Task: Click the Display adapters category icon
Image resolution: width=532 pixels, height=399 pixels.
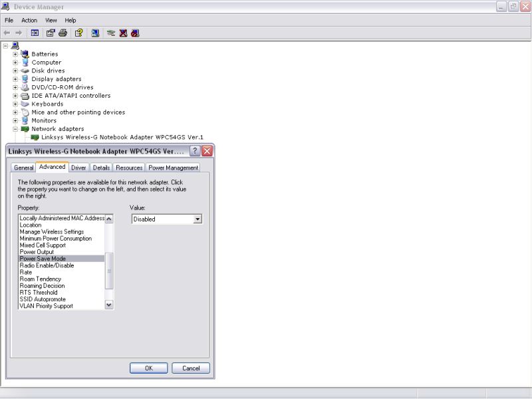Action: 25,78
